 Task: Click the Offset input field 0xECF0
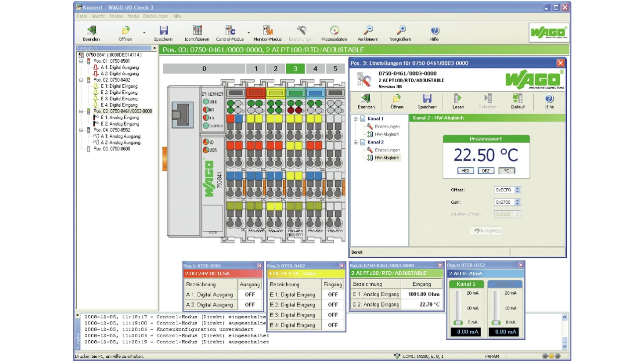coord(504,190)
